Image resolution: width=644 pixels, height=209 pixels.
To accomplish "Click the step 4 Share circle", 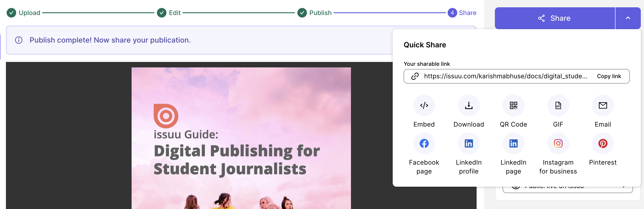I will (452, 13).
